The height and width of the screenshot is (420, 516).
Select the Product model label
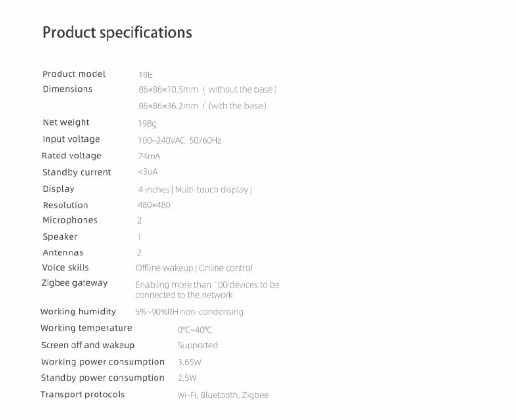(74, 74)
